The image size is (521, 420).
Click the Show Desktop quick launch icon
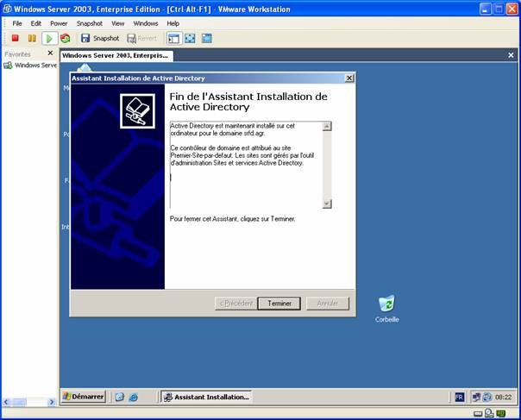pyautogui.click(x=120, y=397)
